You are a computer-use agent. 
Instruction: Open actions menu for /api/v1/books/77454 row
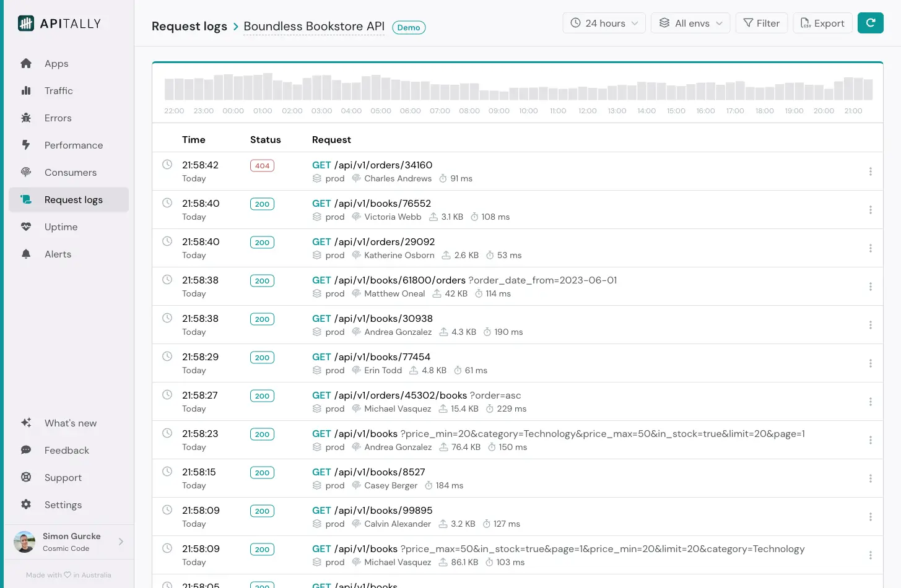click(871, 363)
